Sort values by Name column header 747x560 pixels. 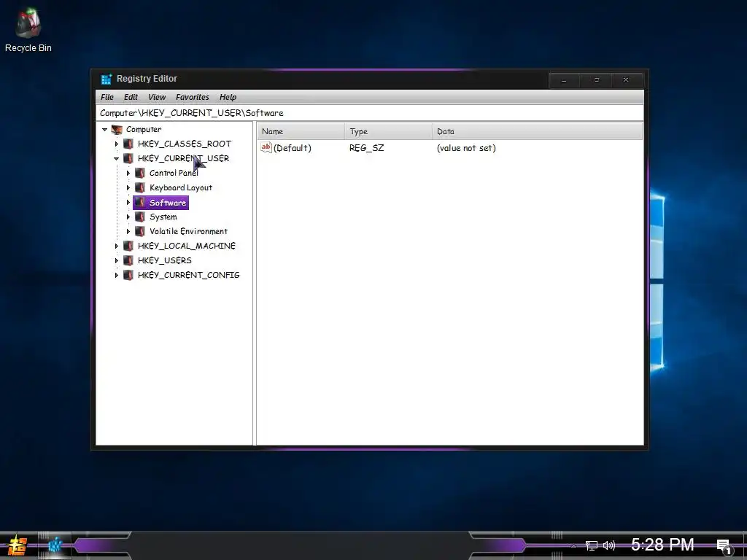click(301, 131)
